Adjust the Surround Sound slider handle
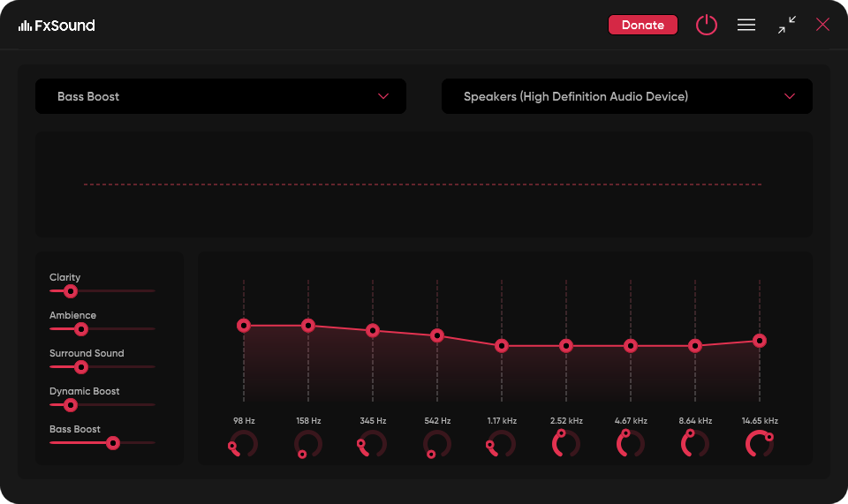This screenshot has width=848, height=504. (x=81, y=367)
